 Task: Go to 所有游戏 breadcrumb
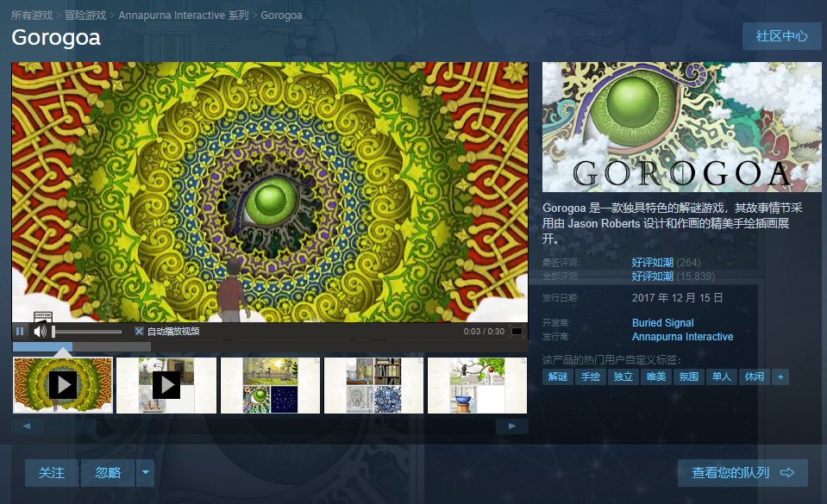[32, 16]
